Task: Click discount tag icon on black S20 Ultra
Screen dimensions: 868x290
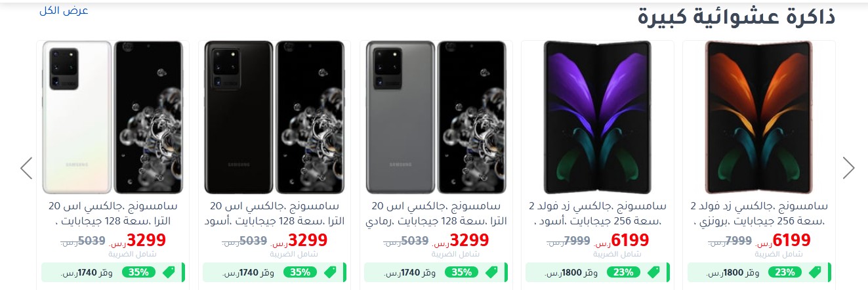Action: point(331,272)
